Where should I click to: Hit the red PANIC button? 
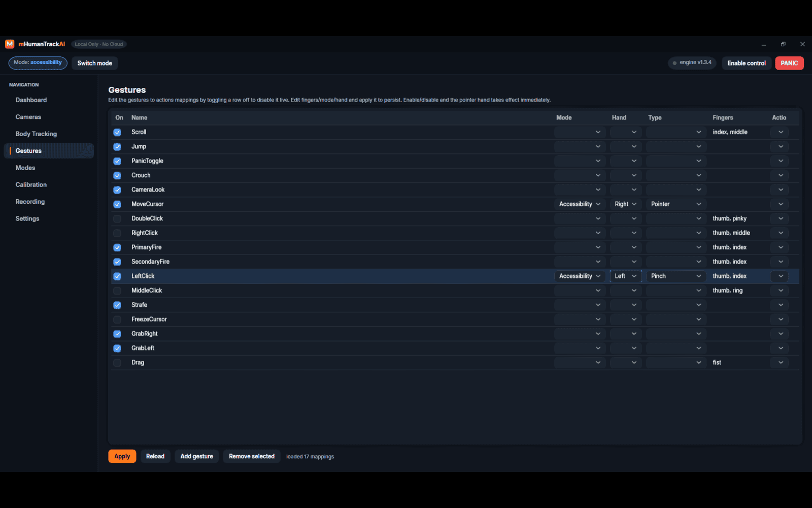(789, 63)
